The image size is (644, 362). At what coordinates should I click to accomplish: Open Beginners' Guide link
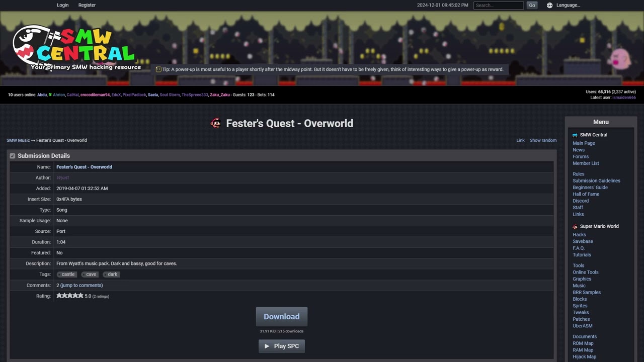[x=590, y=188]
